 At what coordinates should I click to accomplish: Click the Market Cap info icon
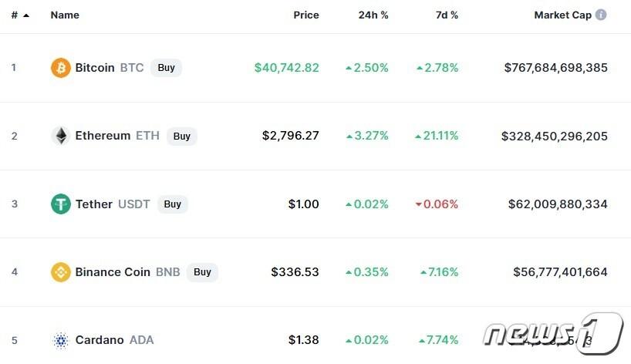pyautogui.click(x=601, y=15)
